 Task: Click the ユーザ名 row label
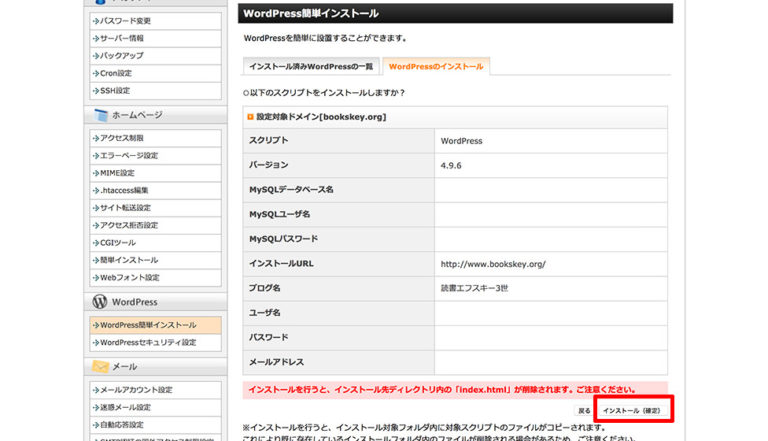[264, 313]
